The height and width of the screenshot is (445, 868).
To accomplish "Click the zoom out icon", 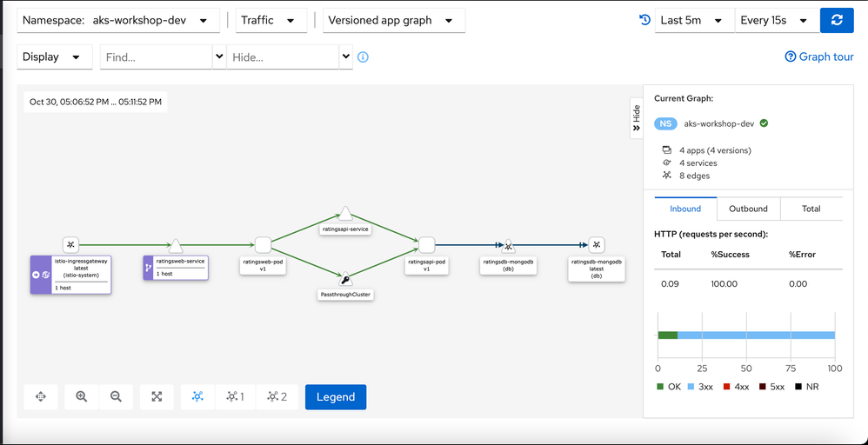I will [x=116, y=396].
